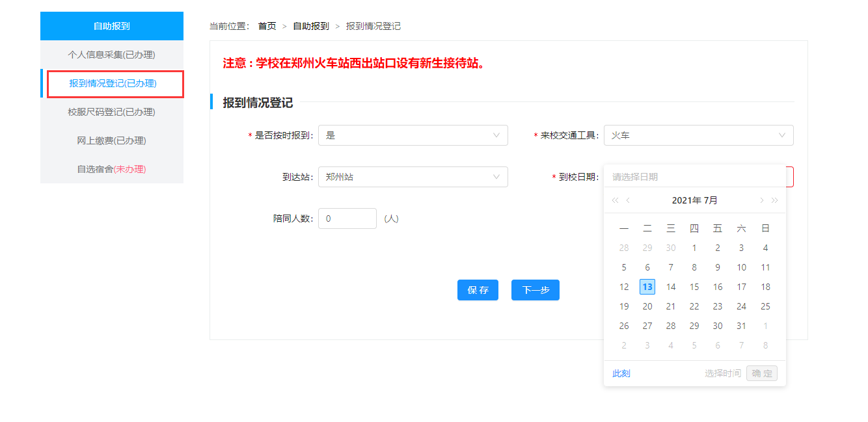Screen dimensions: 868x422
Task: Go to next year in calendar
Action: tap(774, 200)
